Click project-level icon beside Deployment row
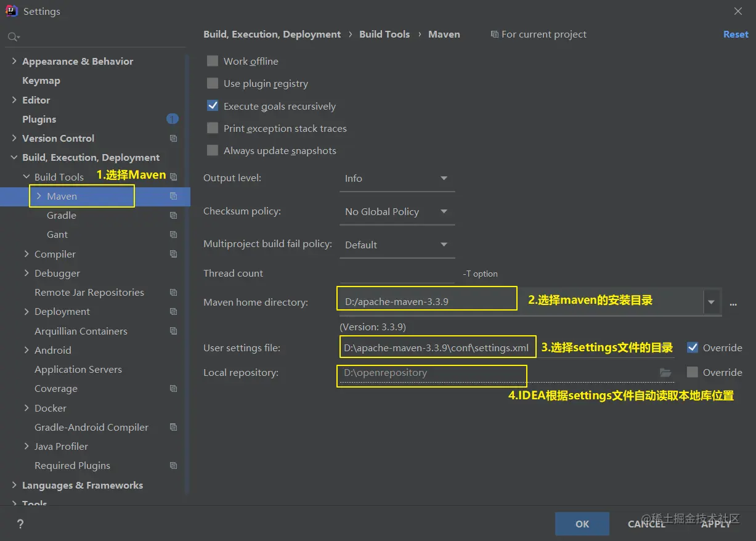 [x=173, y=312]
